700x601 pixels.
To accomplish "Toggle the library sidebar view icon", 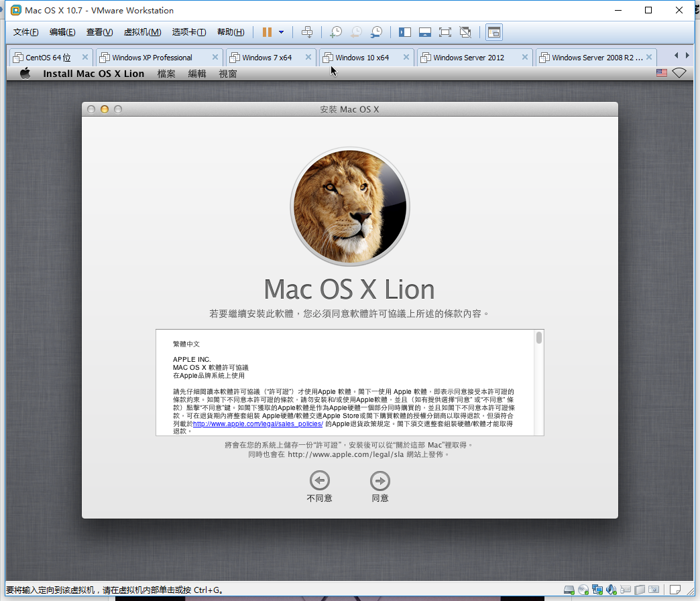I will tap(404, 32).
